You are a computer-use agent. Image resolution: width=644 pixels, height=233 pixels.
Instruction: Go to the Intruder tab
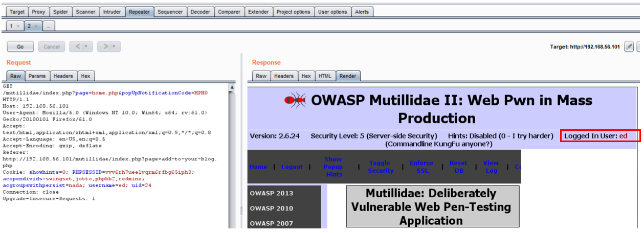112,12
